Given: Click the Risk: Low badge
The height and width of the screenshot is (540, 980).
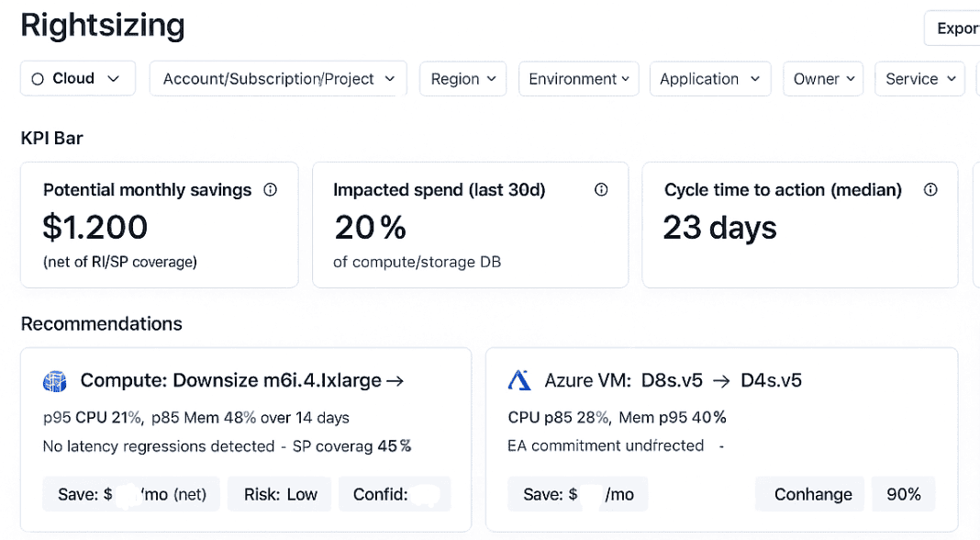Looking at the screenshot, I should (279, 493).
